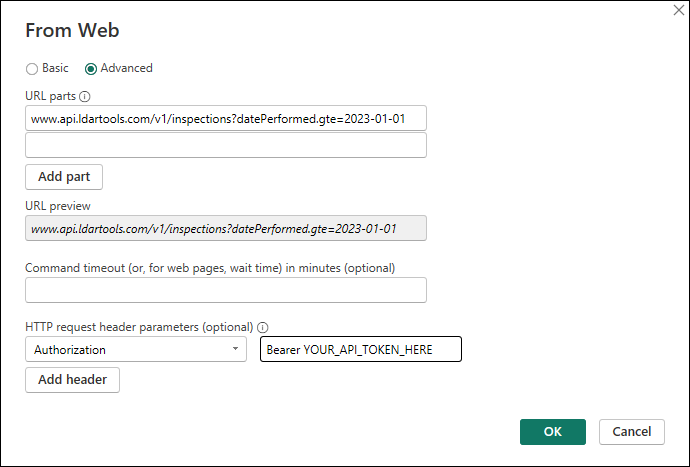Expand the Authorization header dropdown arrow
The image size is (690, 467).
pyautogui.click(x=235, y=349)
